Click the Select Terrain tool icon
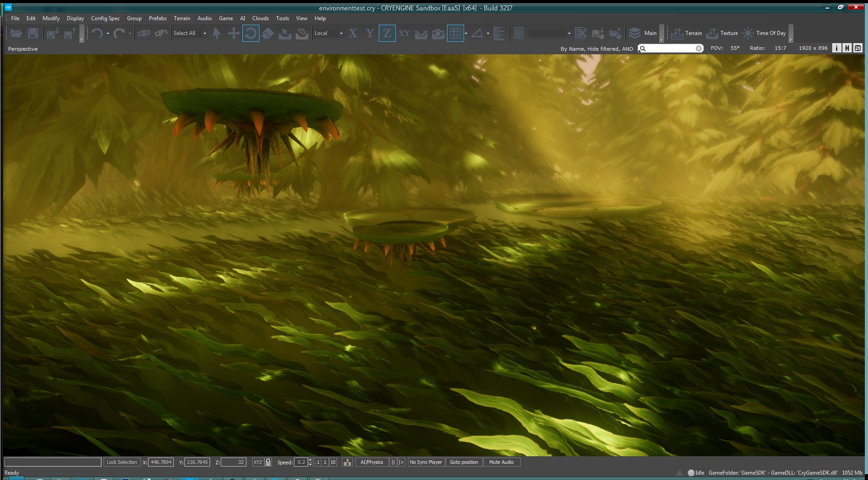 click(x=285, y=33)
